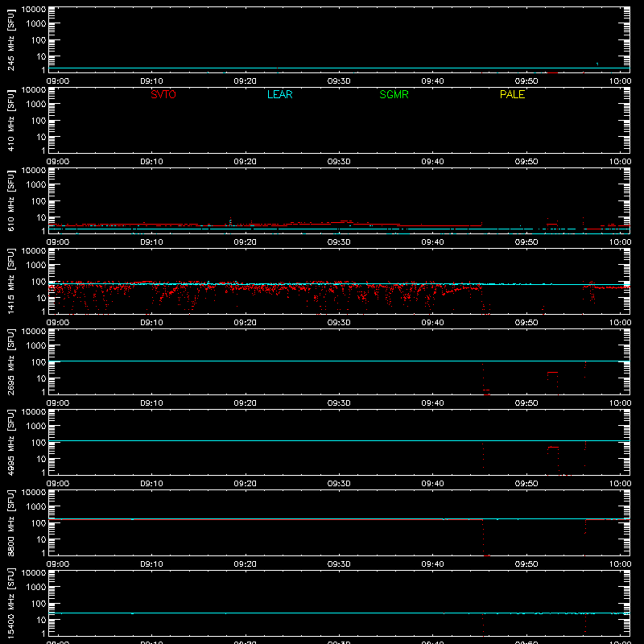Click 09:50 time label under 2695 MHz plot

click(526, 403)
